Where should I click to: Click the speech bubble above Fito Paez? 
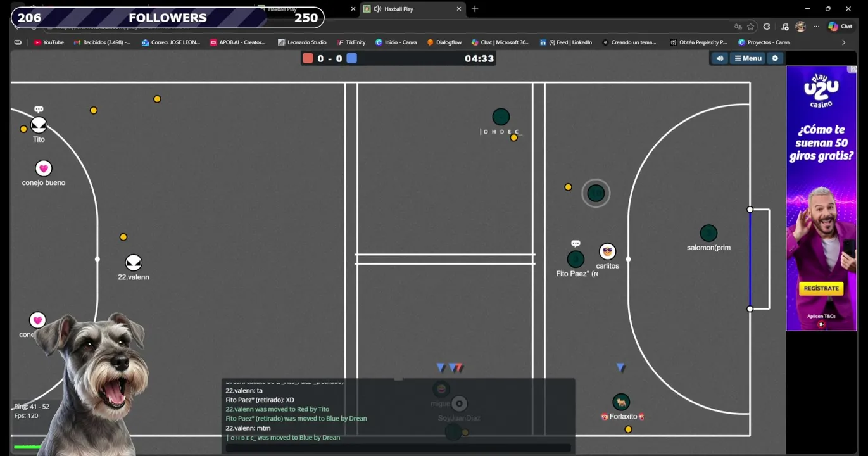coord(576,244)
